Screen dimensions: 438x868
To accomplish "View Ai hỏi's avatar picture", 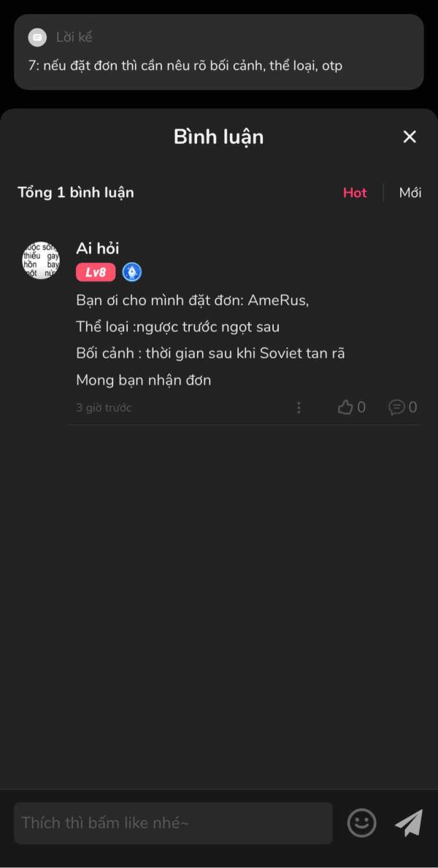I will tap(40, 260).
